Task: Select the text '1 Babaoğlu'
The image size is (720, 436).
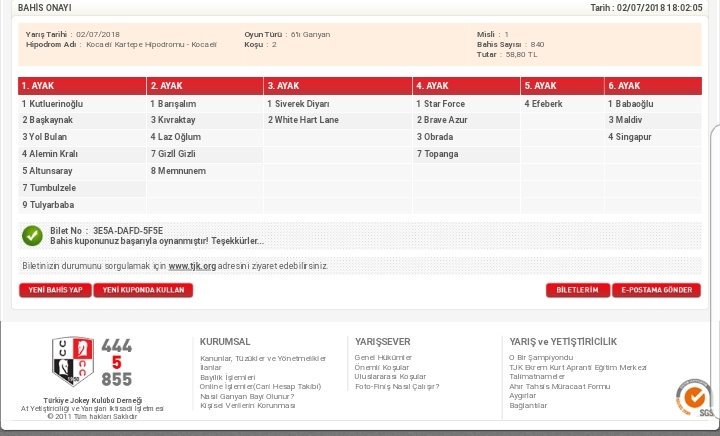Action: coord(630,104)
